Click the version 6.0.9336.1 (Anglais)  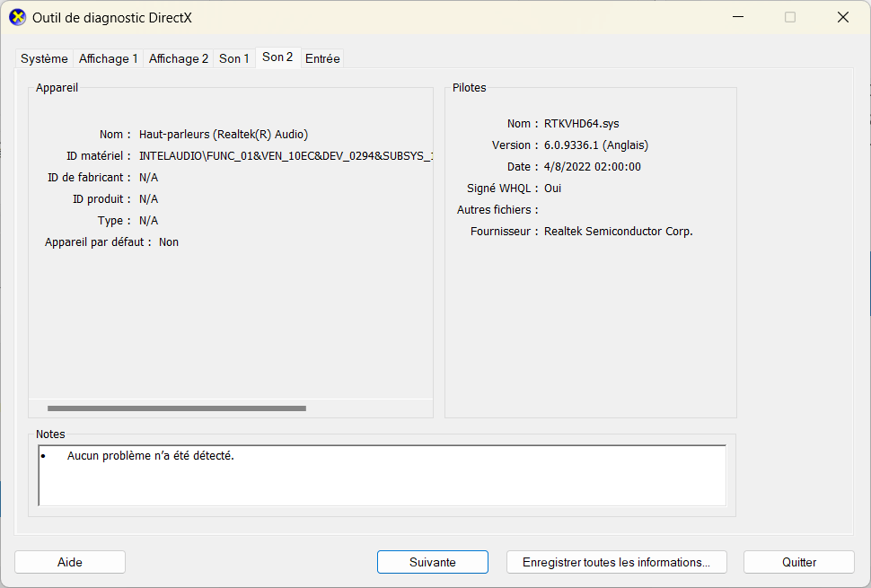[596, 145]
